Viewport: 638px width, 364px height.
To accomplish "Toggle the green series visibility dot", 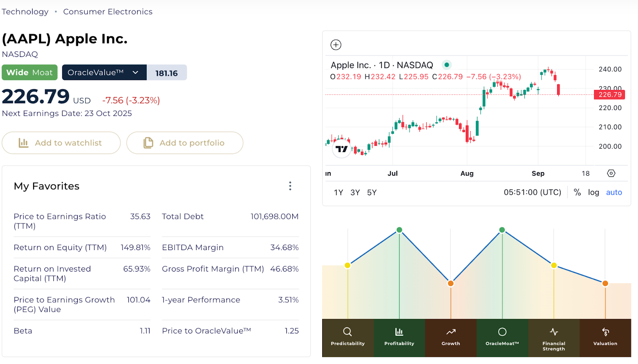I will click(x=447, y=64).
